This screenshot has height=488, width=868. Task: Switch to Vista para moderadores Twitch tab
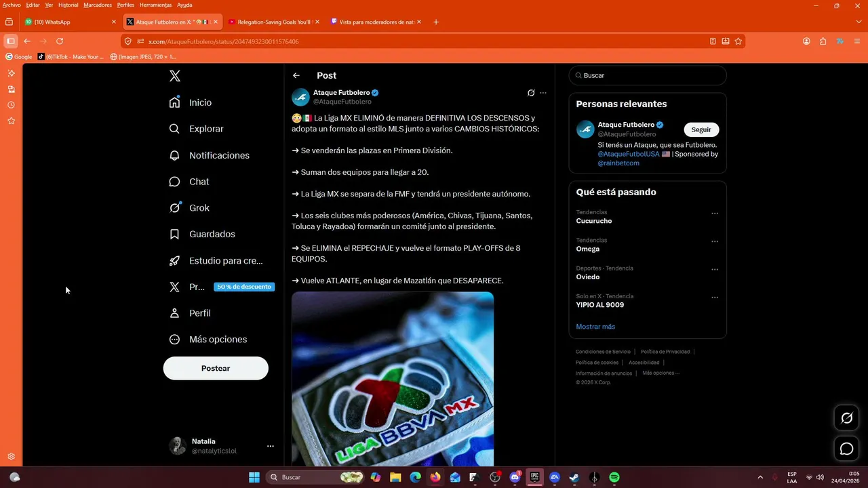[376, 22]
